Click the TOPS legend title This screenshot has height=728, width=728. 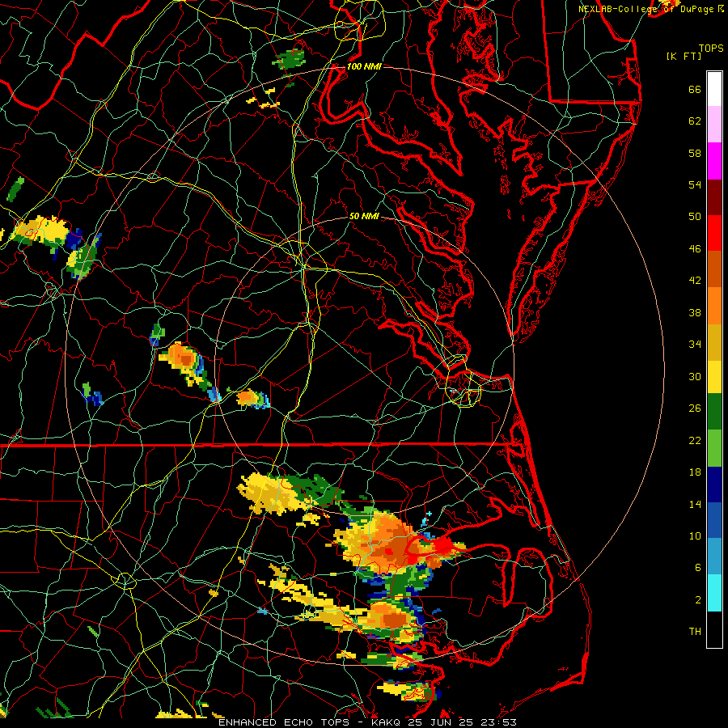711,49
